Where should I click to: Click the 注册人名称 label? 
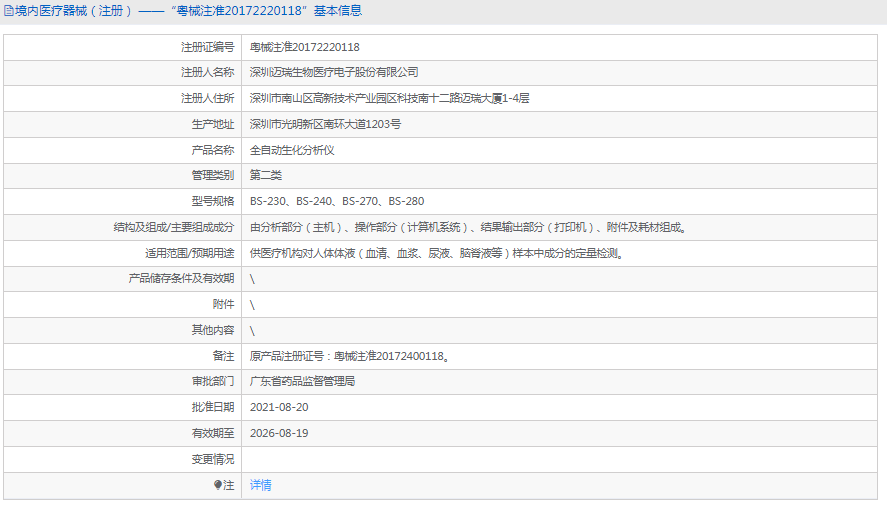pyautogui.click(x=207, y=72)
